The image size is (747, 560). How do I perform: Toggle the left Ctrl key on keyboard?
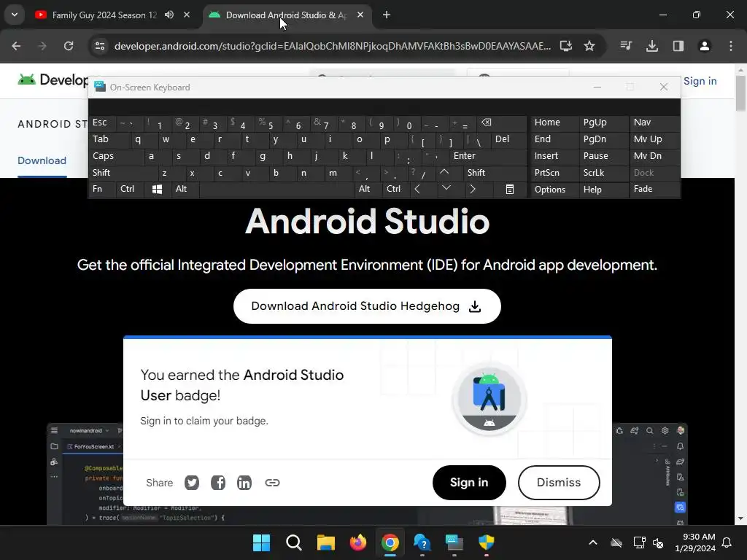coord(130,189)
